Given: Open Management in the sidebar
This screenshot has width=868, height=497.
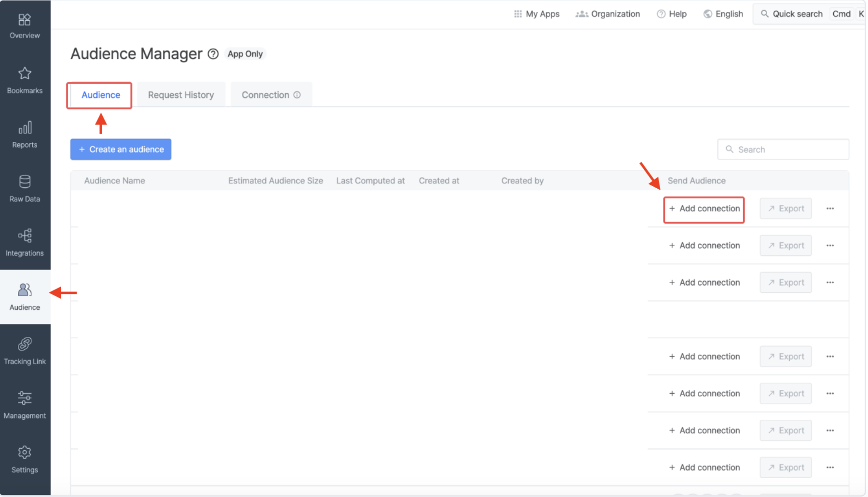Looking at the screenshot, I should tap(25, 405).
